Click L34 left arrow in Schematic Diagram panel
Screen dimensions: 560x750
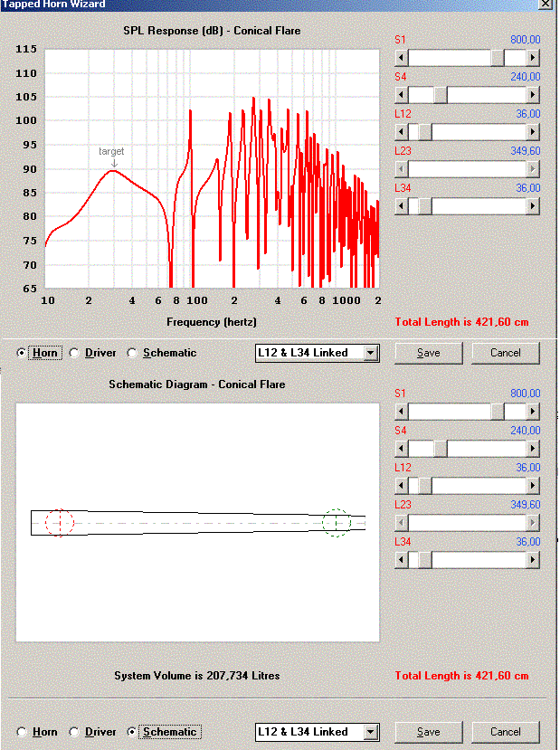(x=402, y=560)
